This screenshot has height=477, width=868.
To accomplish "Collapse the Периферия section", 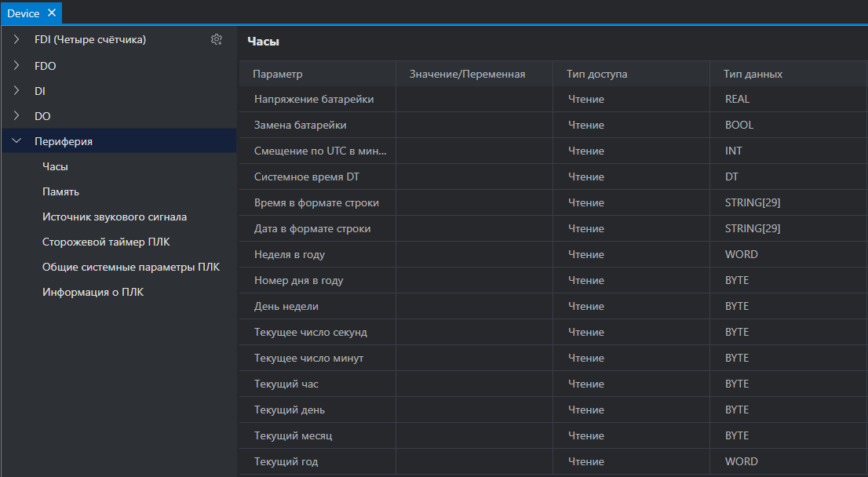I will [16, 141].
